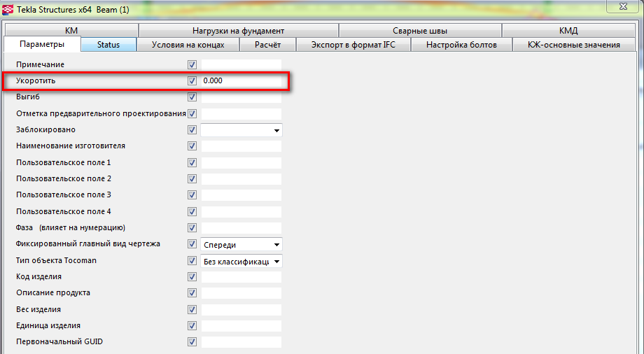This screenshot has height=354, width=644.
Task: Uncheck the Укоротить checkbox
Action: pos(192,81)
